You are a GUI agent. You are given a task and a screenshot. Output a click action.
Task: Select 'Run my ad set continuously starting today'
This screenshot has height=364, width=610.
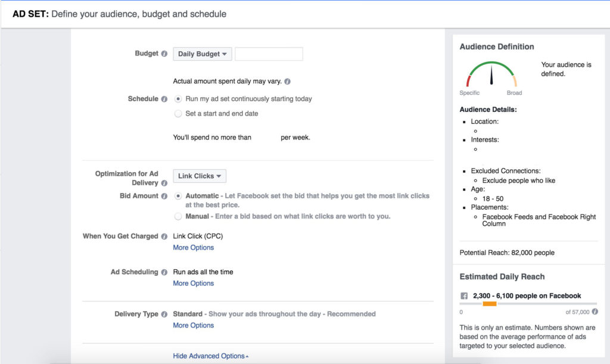tap(178, 99)
